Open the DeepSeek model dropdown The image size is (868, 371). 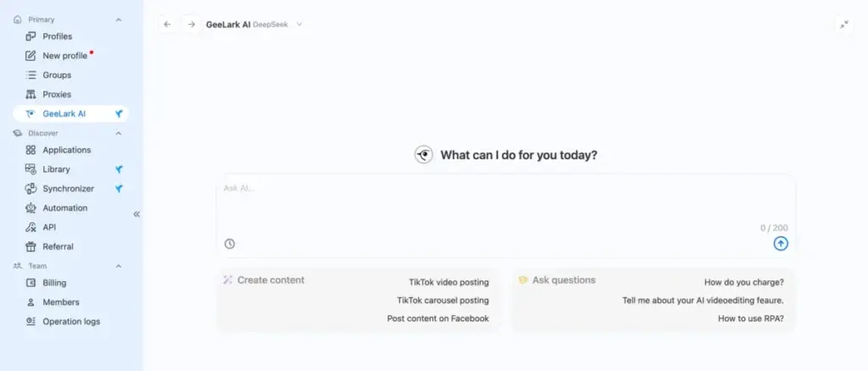point(299,25)
